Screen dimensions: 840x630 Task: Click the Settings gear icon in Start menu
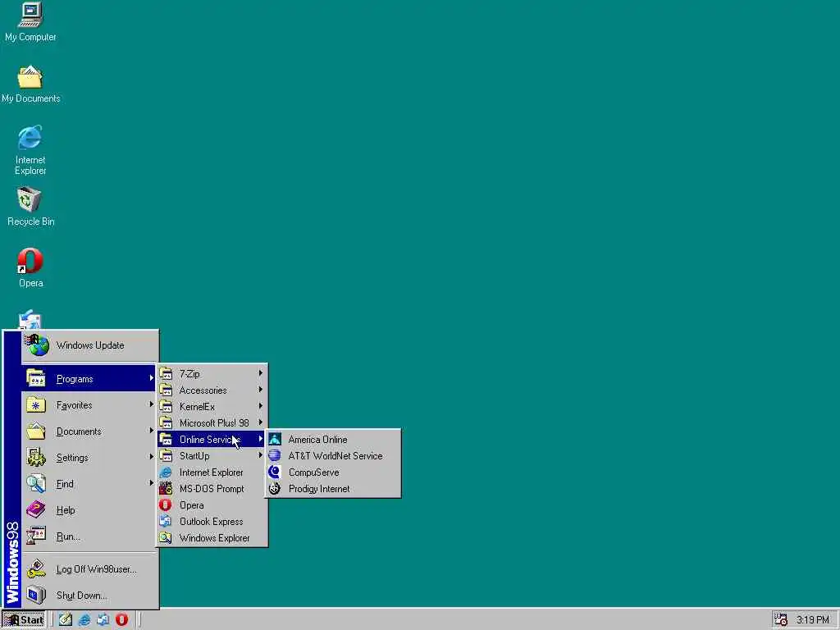coord(36,457)
